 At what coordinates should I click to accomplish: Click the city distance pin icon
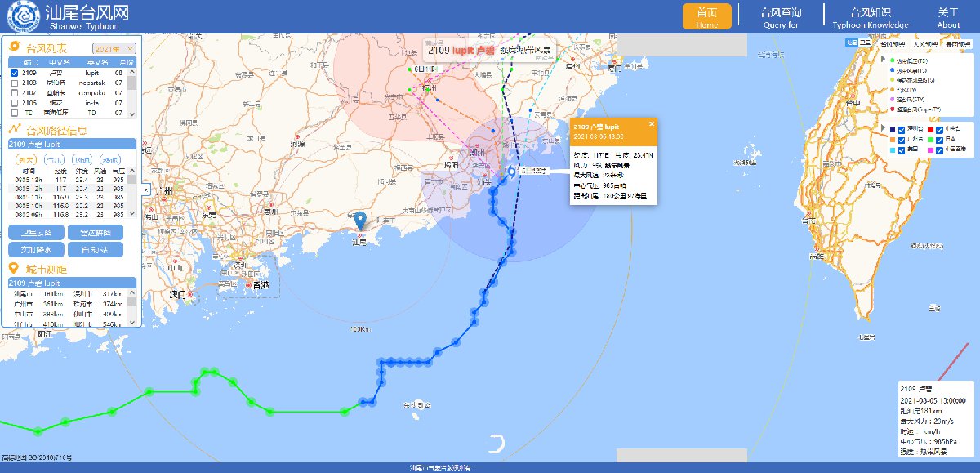13,269
